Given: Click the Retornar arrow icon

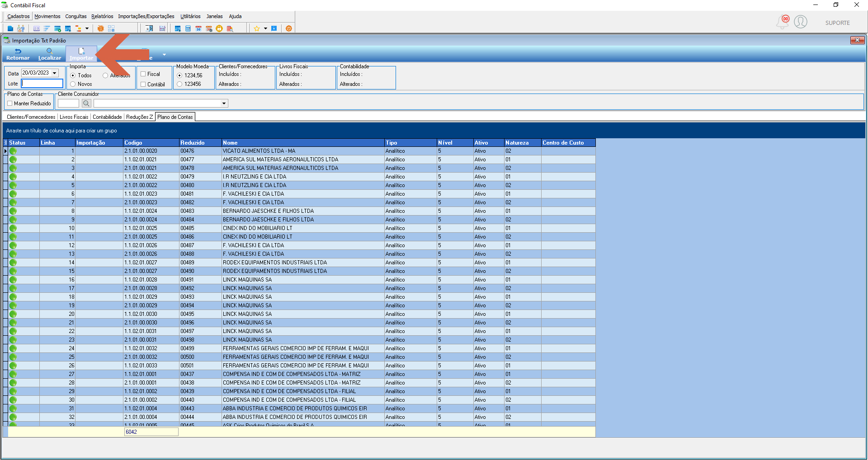Looking at the screenshot, I should 18,51.
